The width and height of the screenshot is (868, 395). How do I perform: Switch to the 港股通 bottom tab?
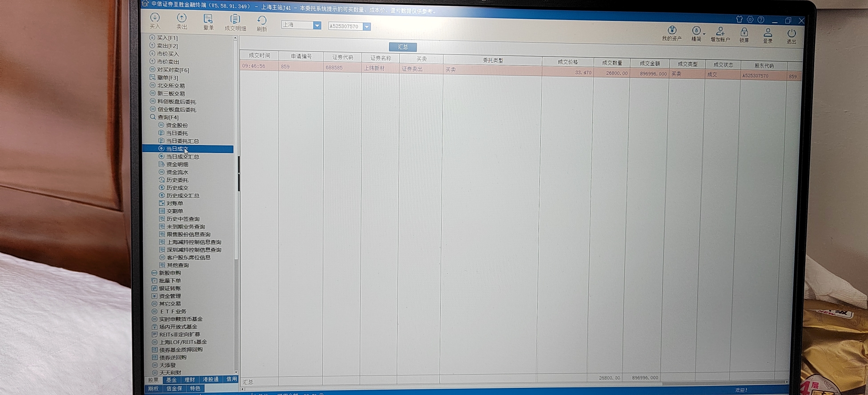[211, 379]
